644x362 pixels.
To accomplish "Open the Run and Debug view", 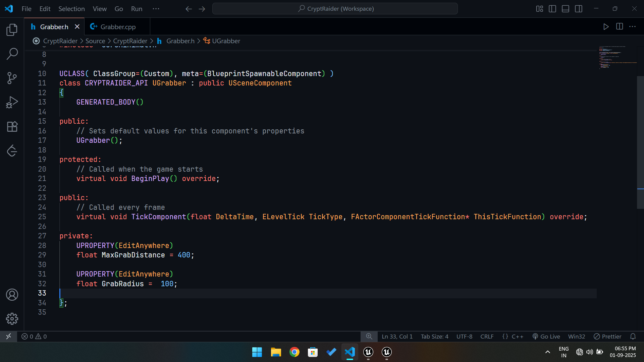I will pos(12,102).
